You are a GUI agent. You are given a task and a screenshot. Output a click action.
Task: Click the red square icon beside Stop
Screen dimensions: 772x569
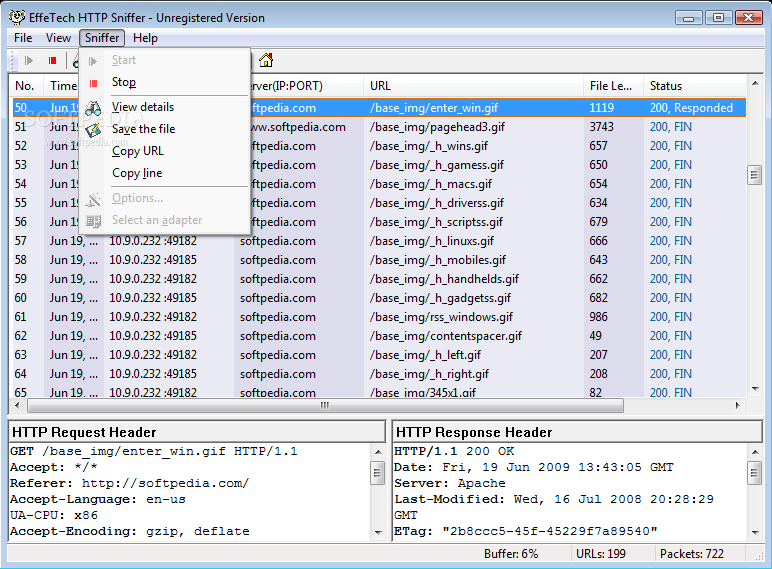[93, 83]
